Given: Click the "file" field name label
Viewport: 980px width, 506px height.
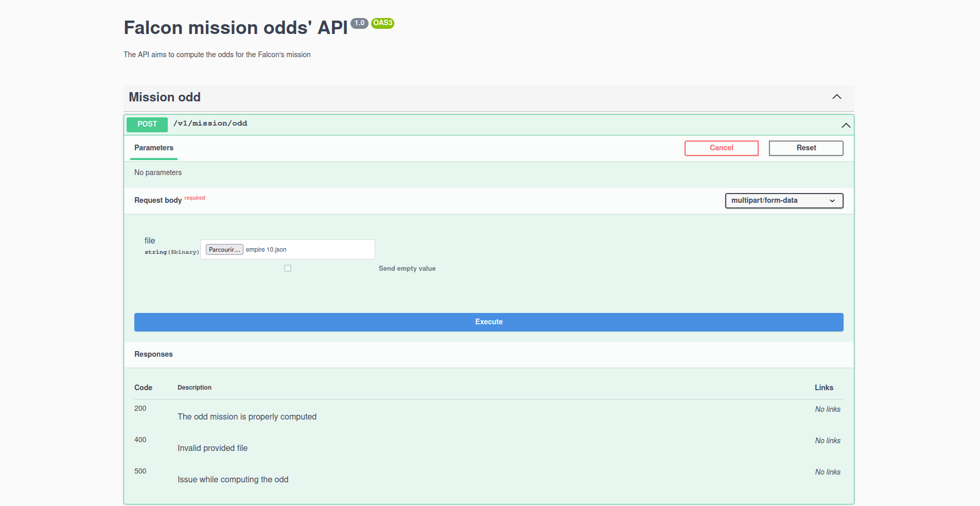Looking at the screenshot, I should [x=150, y=241].
